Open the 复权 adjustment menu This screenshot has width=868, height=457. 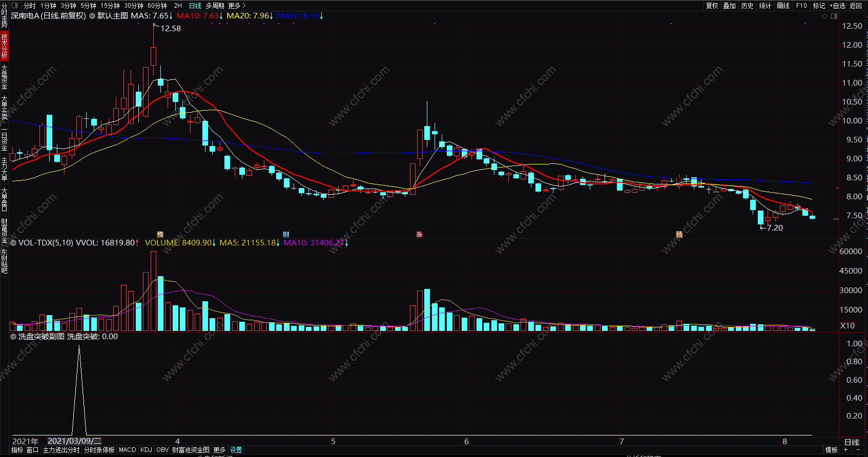pos(712,6)
